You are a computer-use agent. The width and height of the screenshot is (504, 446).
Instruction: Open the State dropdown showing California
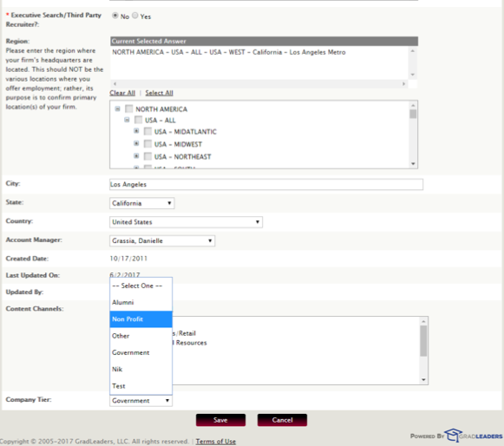pos(141,203)
